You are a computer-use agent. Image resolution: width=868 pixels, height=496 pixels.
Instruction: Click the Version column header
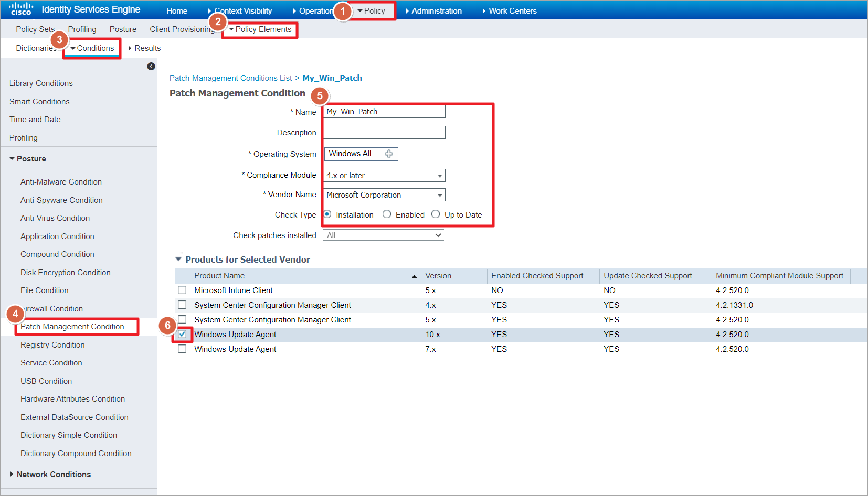coord(438,276)
